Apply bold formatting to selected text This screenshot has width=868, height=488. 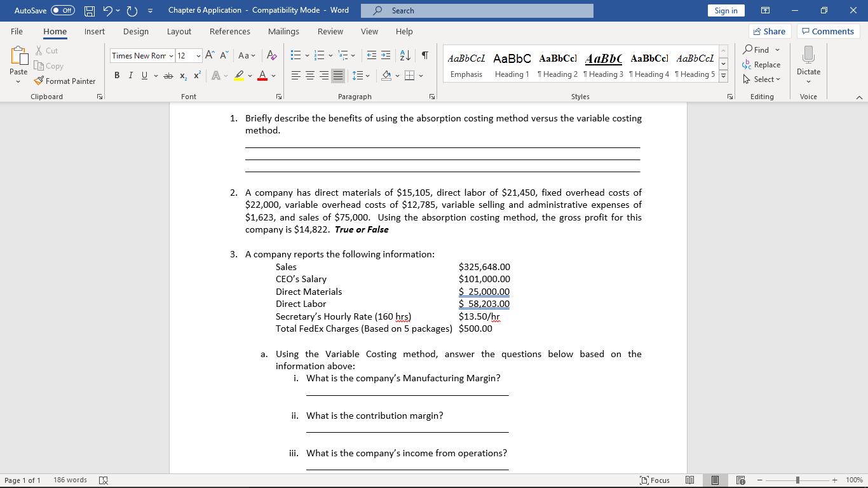(x=116, y=75)
